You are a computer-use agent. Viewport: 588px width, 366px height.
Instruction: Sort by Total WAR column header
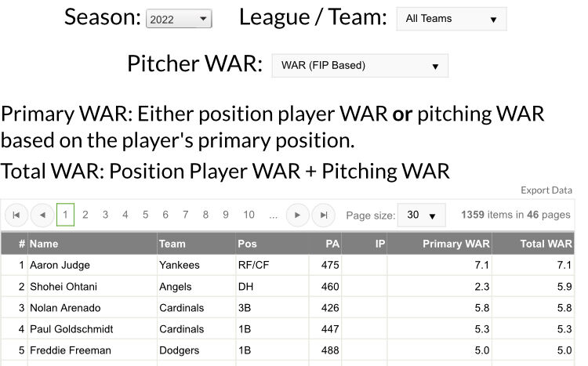click(x=546, y=244)
